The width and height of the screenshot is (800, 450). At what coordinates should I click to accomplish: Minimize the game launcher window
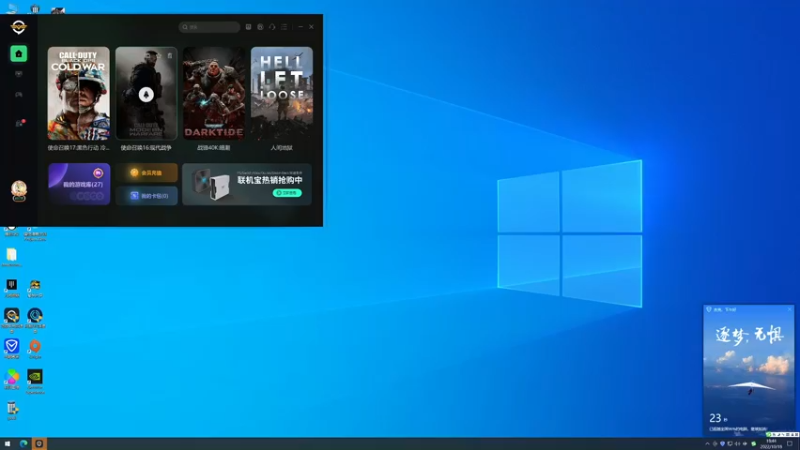301,27
